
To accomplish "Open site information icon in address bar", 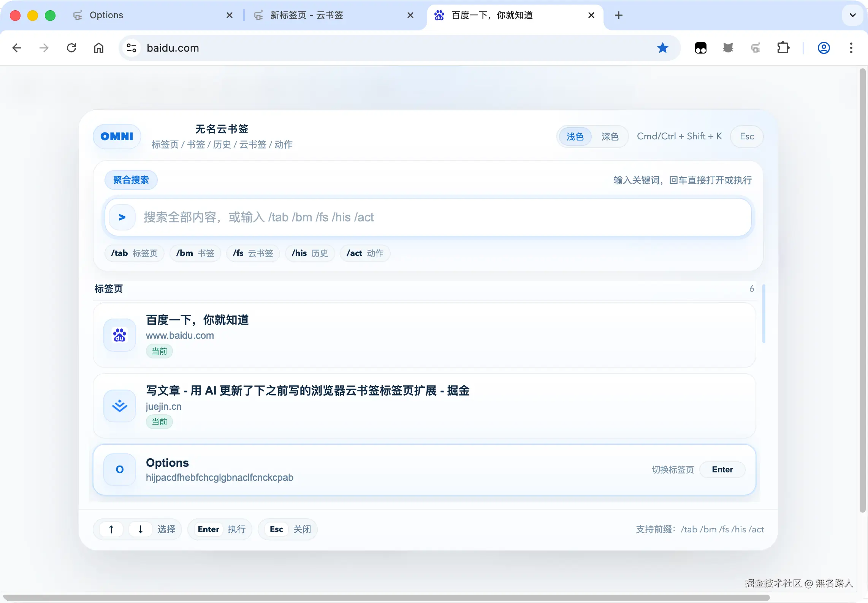I will pyautogui.click(x=131, y=48).
